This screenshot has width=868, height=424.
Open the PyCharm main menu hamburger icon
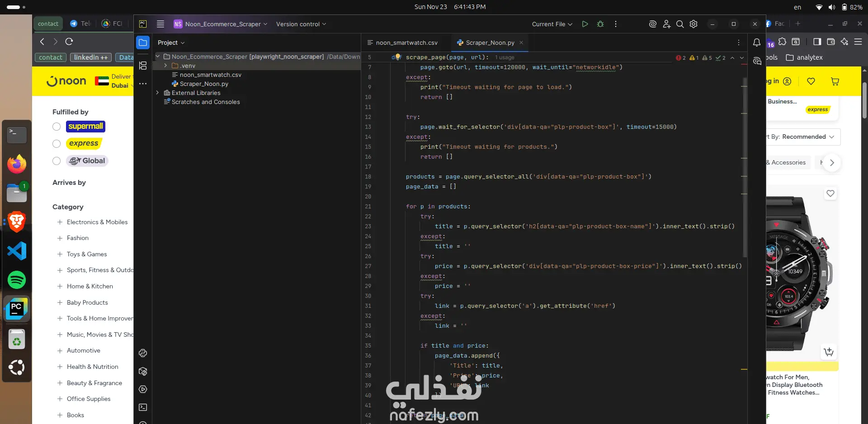coord(160,24)
